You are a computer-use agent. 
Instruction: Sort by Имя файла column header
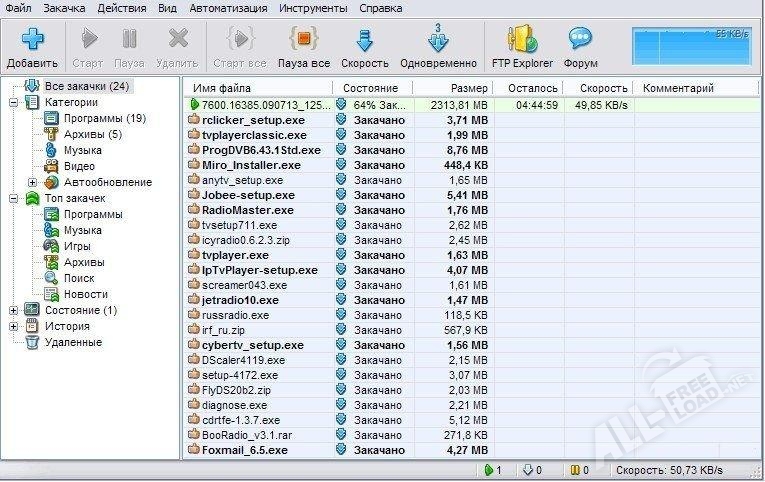(222, 88)
